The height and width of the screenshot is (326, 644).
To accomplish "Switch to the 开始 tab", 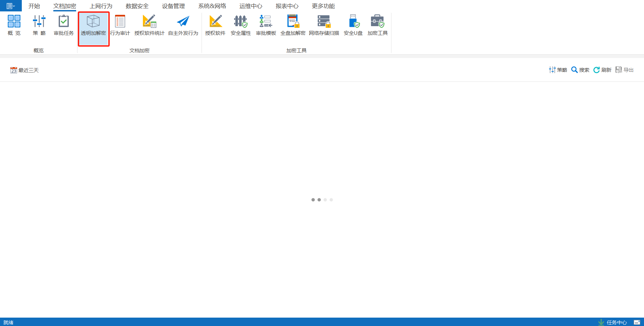I will (x=34, y=6).
